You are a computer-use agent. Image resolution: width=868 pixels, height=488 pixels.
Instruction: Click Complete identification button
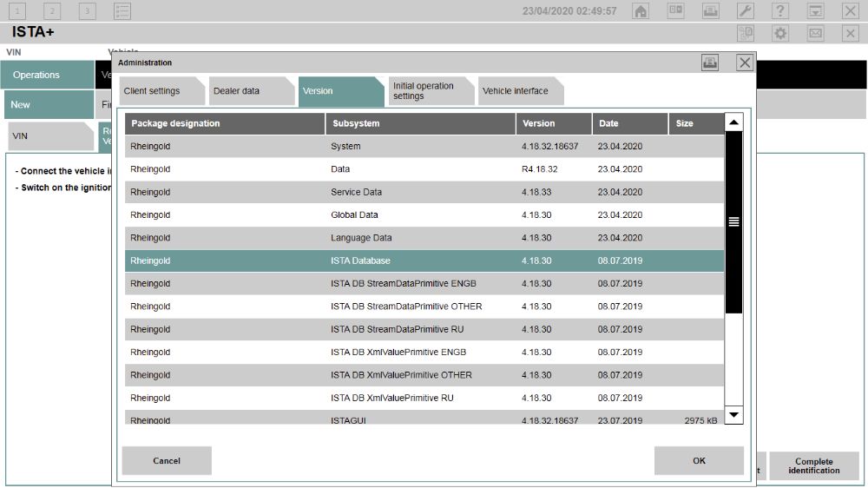814,465
